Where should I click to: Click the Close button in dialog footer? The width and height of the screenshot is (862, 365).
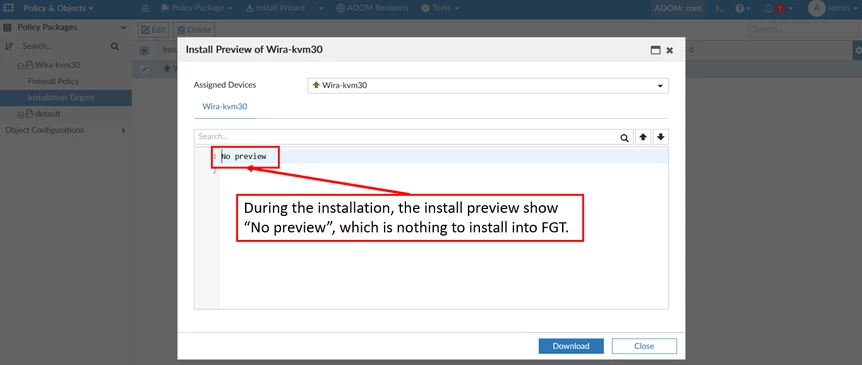tap(644, 346)
